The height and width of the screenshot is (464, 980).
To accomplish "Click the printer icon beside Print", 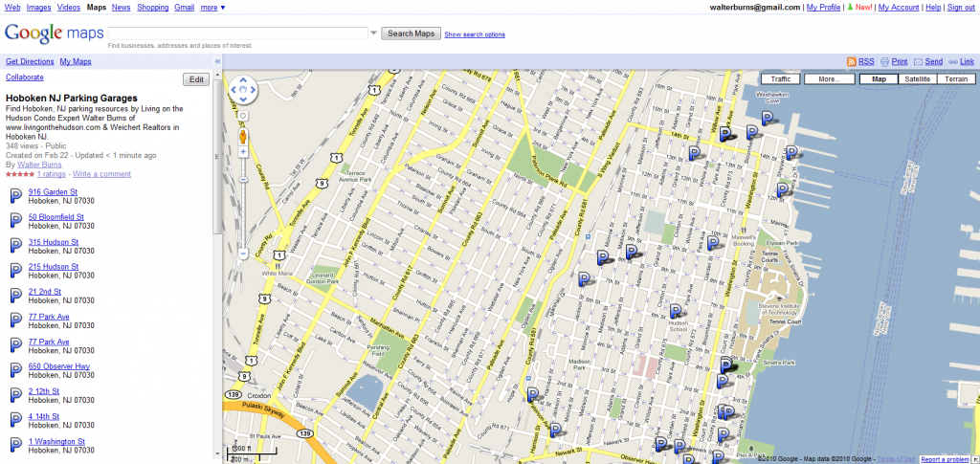I will [884, 62].
